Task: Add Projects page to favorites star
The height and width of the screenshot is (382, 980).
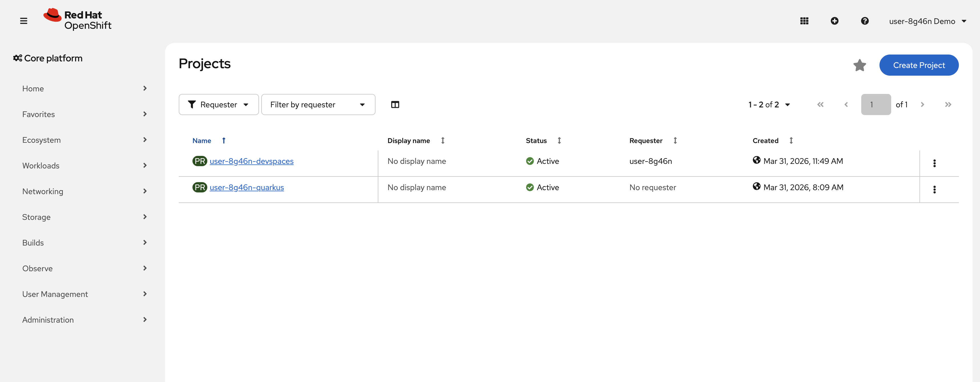Action: pos(859,65)
